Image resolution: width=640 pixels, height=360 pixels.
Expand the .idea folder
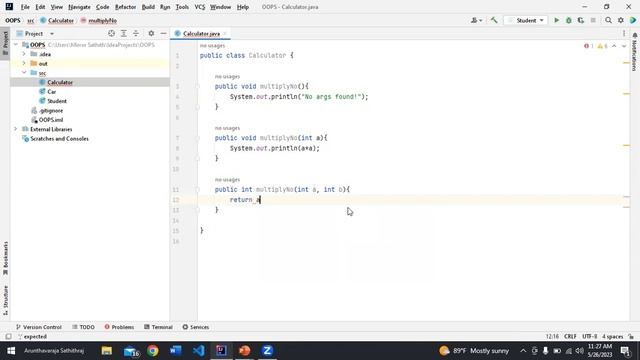click(x=24, y=54)
